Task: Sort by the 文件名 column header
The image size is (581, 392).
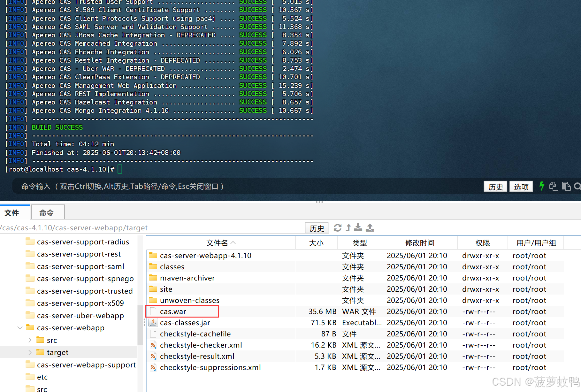Action: tap(221, 243)
